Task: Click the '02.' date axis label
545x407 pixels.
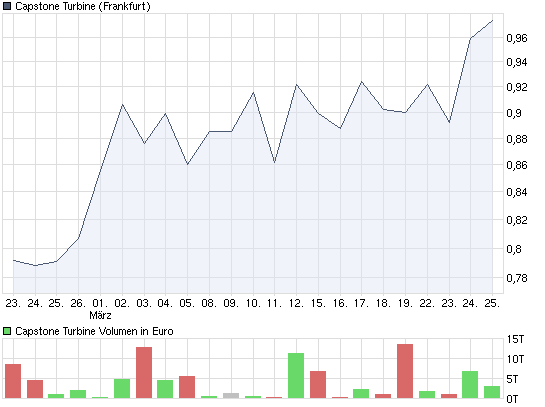Action: pyautogui.click(x=122, y=303)
